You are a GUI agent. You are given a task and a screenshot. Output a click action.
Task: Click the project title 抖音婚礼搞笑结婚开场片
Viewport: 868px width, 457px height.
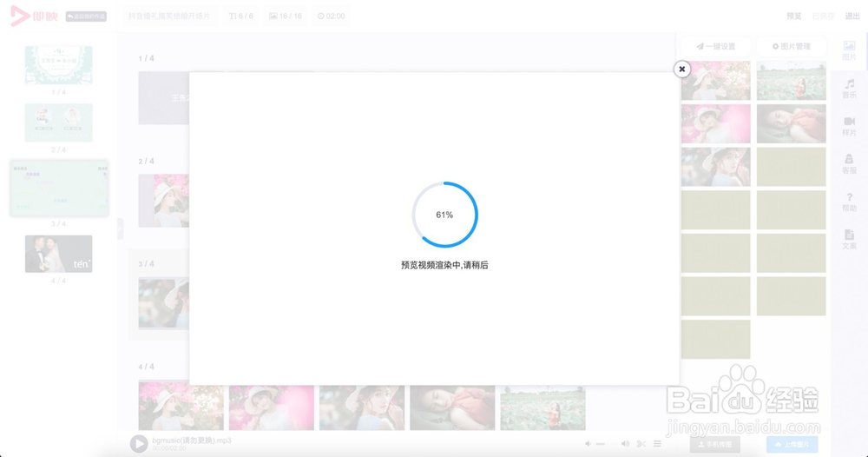169,16
